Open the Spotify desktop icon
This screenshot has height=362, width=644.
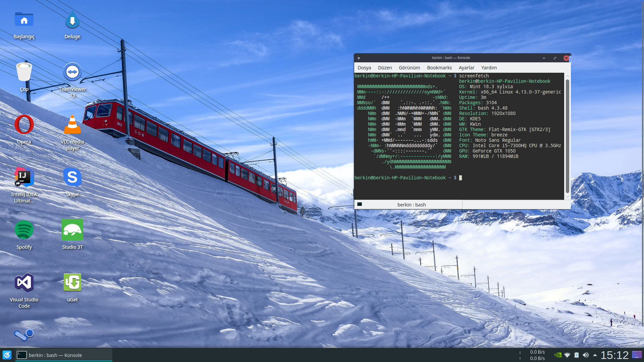coord(24,230)
